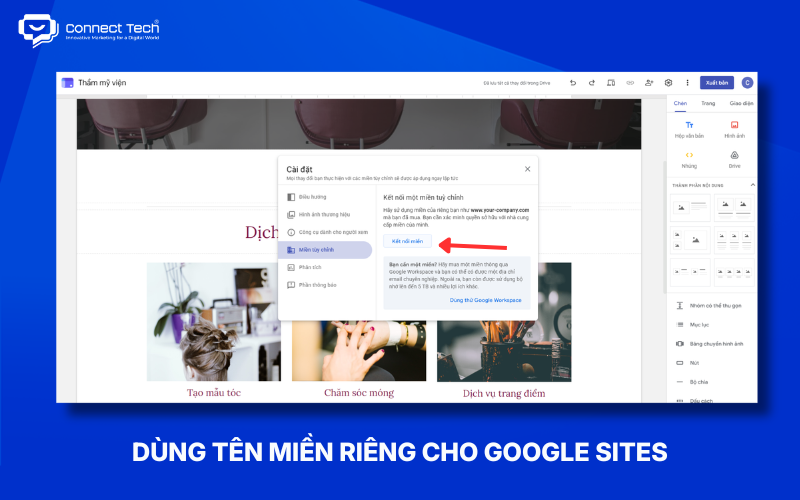Open the Dùng thử Google Workspace link
This screenshot has width=800, height=500.
point(485,301)
